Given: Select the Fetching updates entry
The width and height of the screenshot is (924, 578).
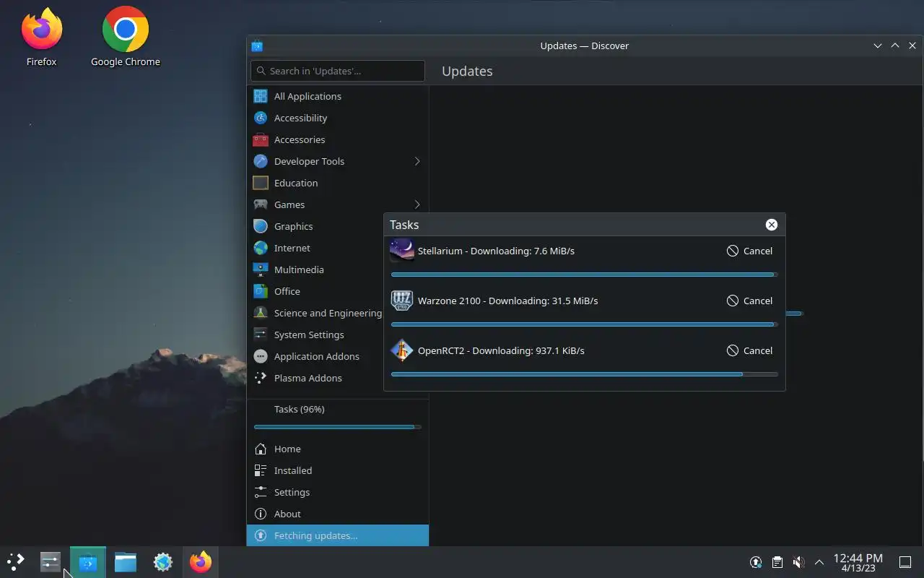Looking at the screenshot, I should tap(338, 535).
